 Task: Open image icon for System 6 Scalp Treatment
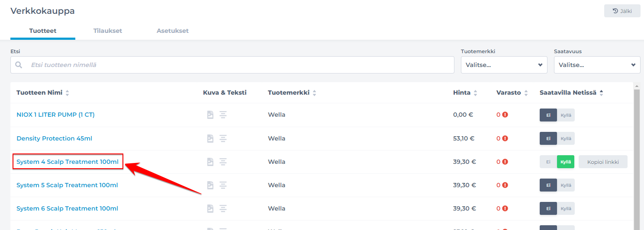(210, 208)
